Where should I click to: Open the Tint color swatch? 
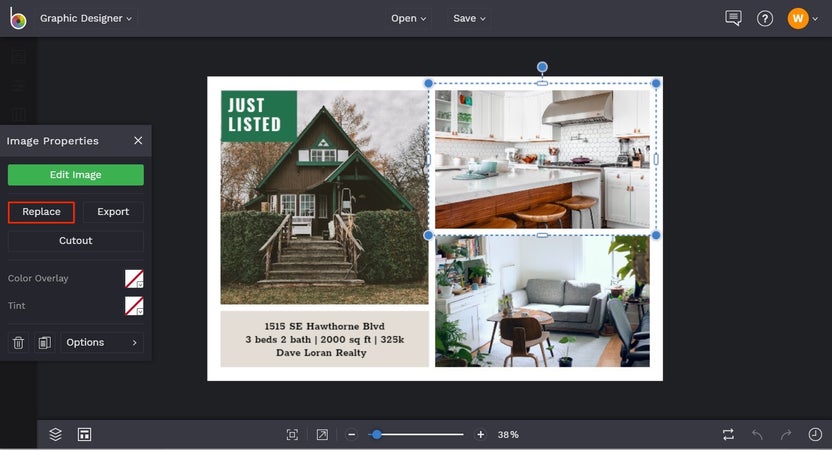coord(134,306)
